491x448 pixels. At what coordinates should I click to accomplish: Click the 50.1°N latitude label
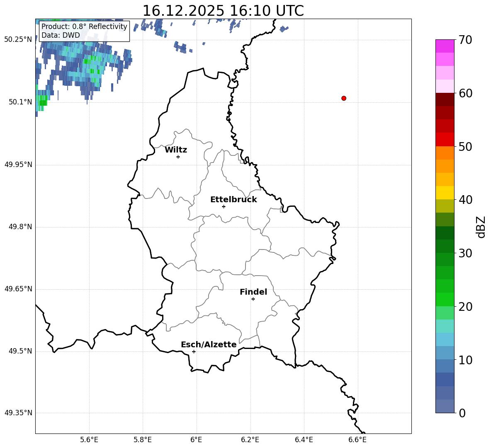[20, 102]
